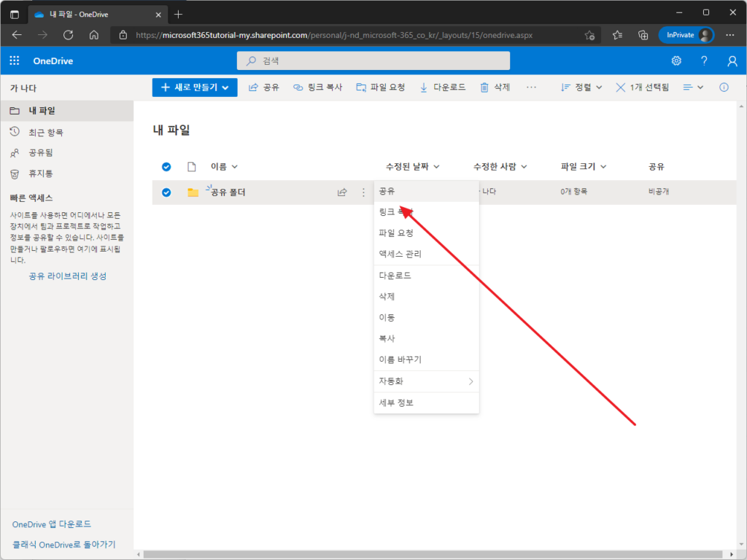Select 이름 바꾸기 in the context menu
Viewport: 747px width, 560px height.
[426, 359]
